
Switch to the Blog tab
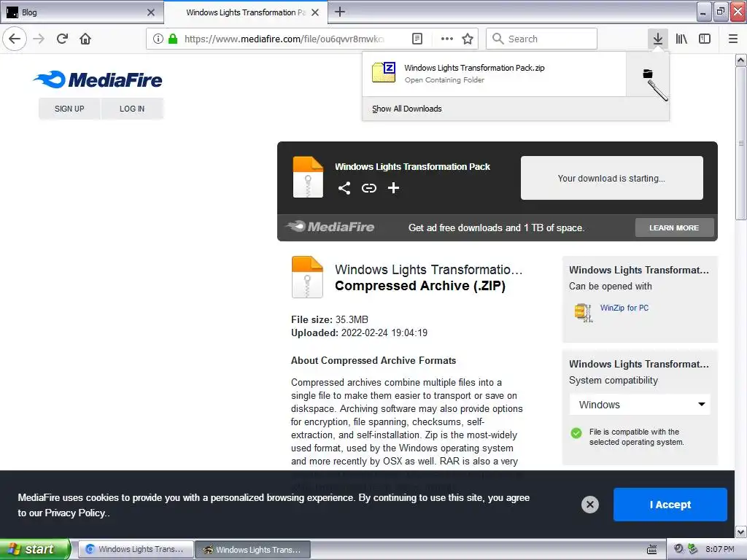tap(81, 12)
